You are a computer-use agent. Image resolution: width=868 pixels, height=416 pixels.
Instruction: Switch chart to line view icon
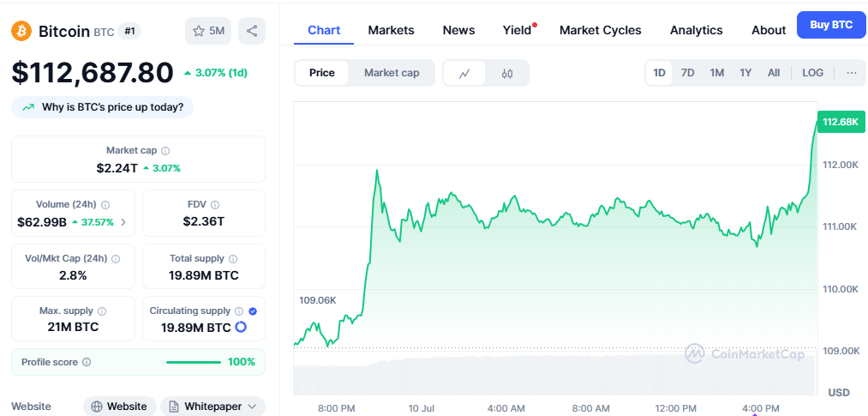click(x=464, y=73)
